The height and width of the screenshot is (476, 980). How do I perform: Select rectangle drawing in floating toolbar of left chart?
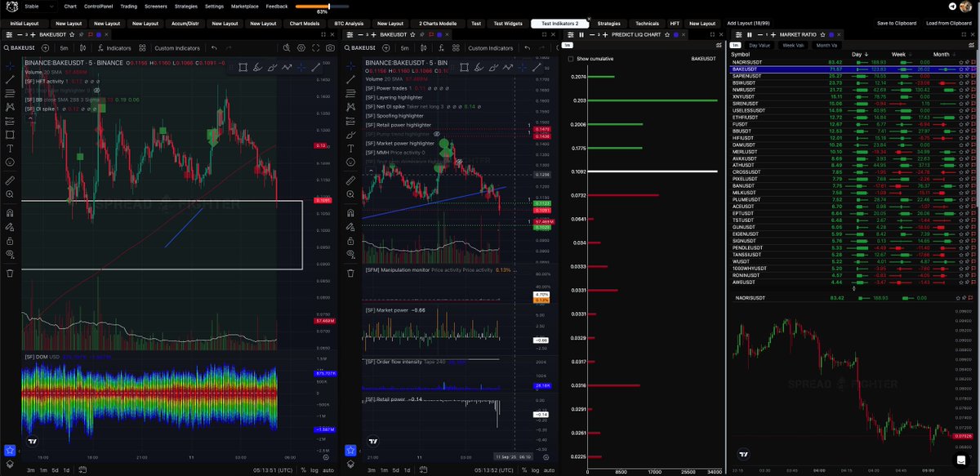[243, 67]
